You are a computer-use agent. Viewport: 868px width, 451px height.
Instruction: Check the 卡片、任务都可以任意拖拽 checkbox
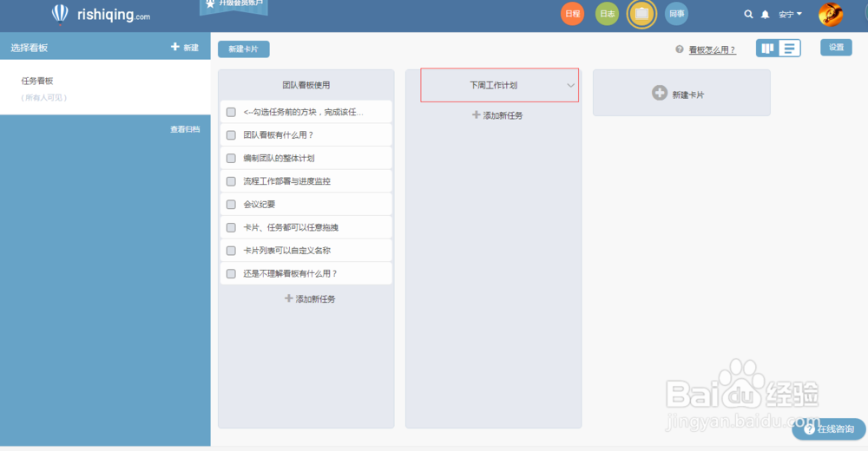232,227
